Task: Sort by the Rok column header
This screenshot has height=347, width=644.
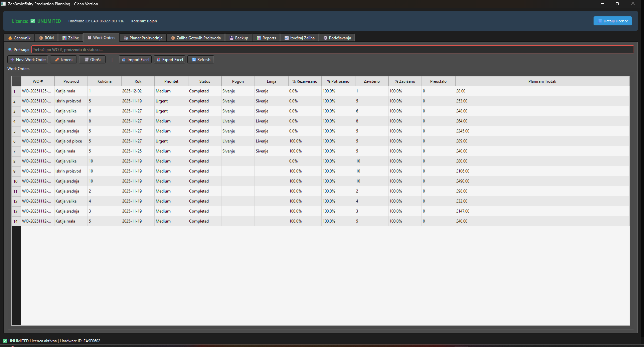Action: (138, 81)
